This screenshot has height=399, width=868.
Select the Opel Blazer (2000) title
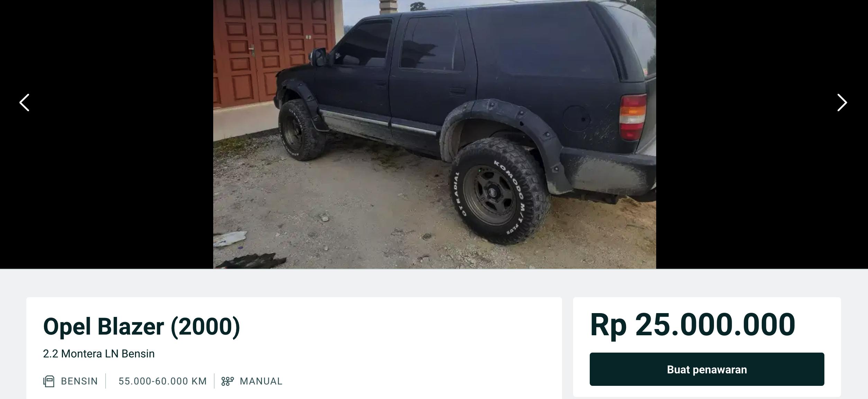[x=141, y=326]
